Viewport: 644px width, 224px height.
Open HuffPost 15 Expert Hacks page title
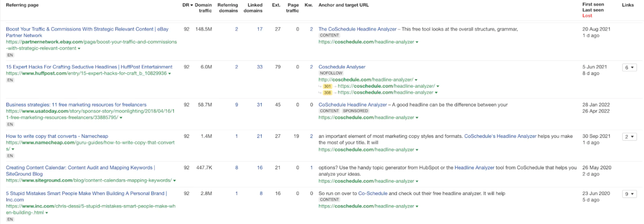[89, 67]
